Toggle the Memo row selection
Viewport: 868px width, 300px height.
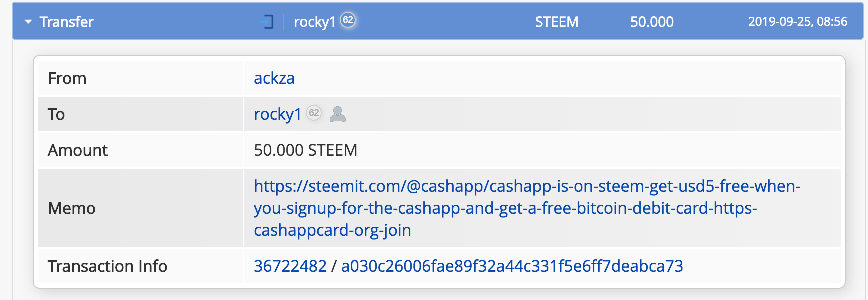coord(140,208)
